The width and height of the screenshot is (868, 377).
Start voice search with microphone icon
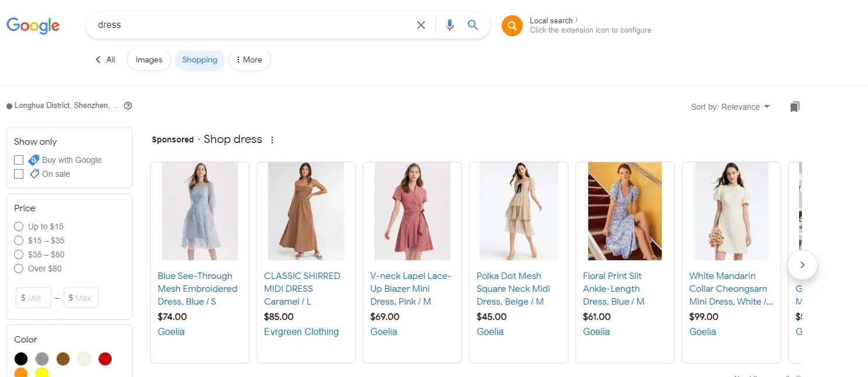(x=449, y=25)
